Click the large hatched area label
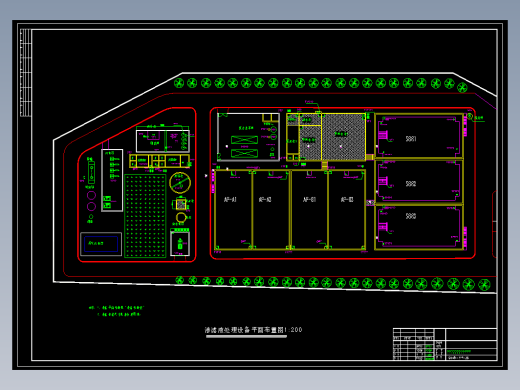This screenshot has width=520, height=390. (341, 134)
